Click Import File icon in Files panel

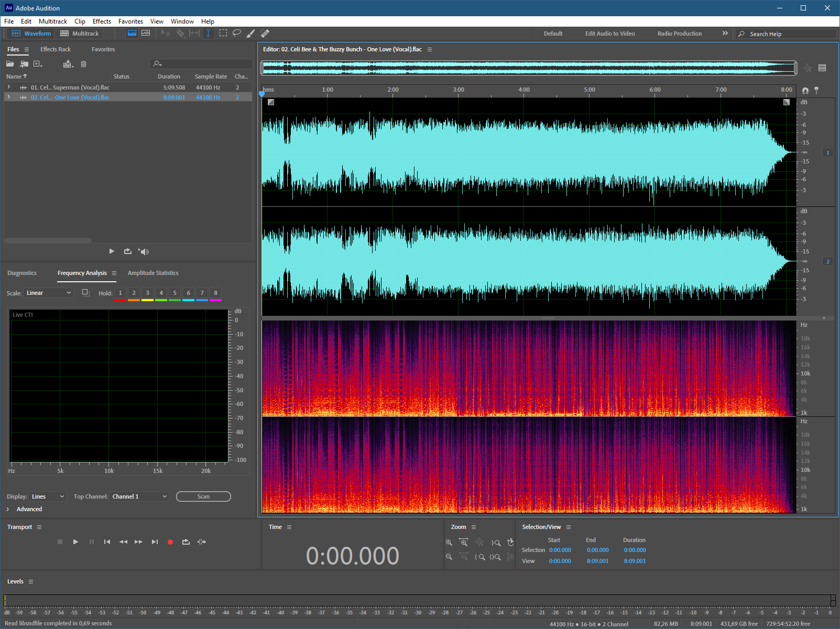point(24,64)
